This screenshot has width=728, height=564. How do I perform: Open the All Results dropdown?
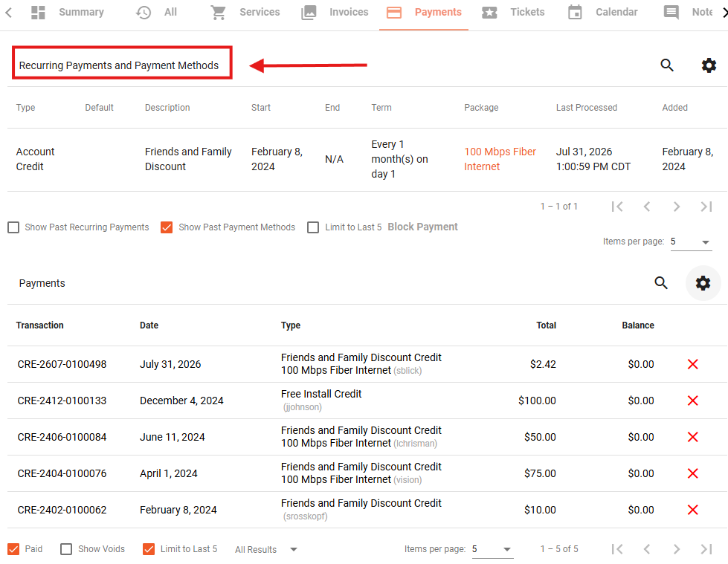[265, 550]
